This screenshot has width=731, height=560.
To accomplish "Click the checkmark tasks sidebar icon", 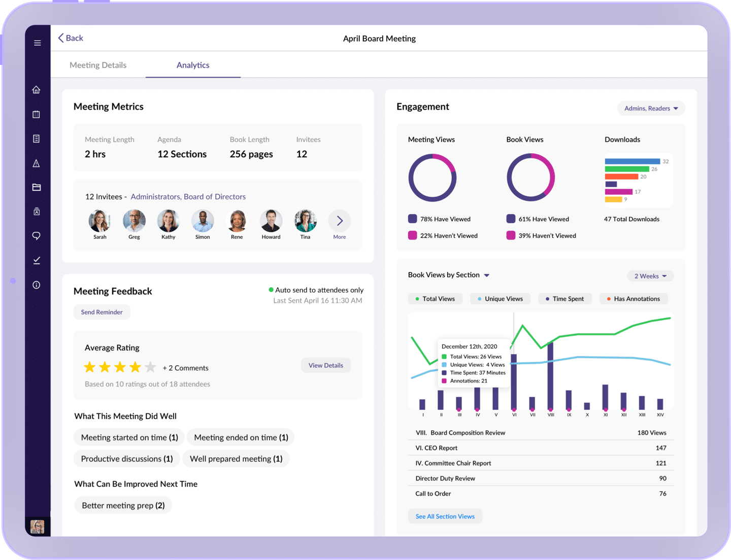I will tap(37, 260).
